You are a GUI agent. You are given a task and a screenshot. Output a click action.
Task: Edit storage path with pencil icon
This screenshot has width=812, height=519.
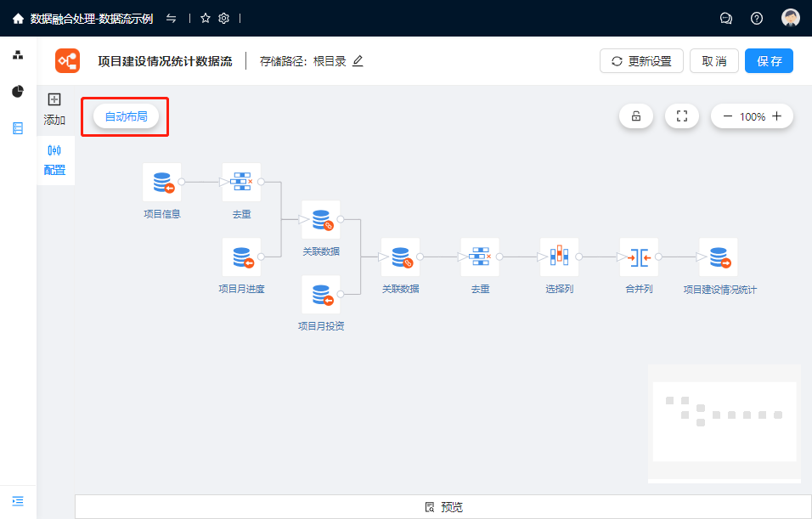tap(358, 61)
